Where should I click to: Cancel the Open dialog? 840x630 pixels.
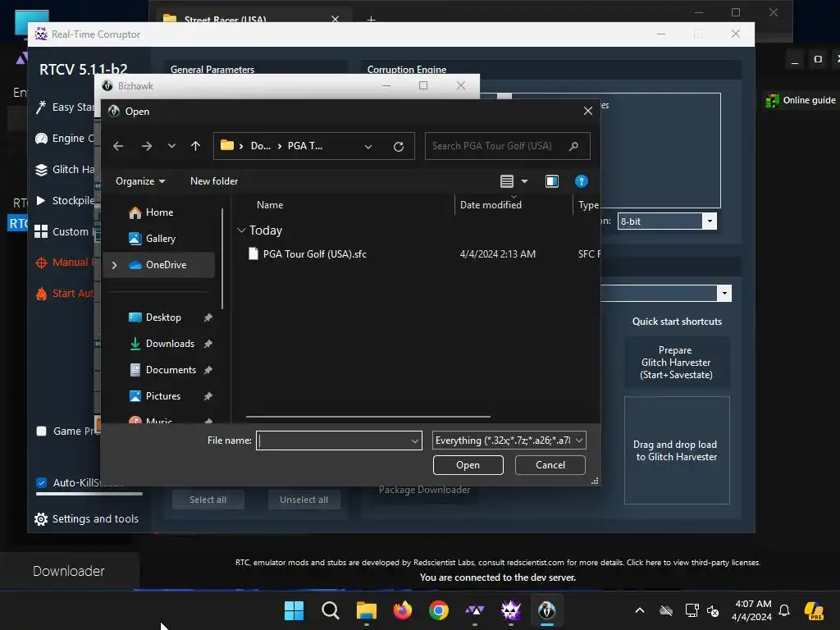[550, 465]
